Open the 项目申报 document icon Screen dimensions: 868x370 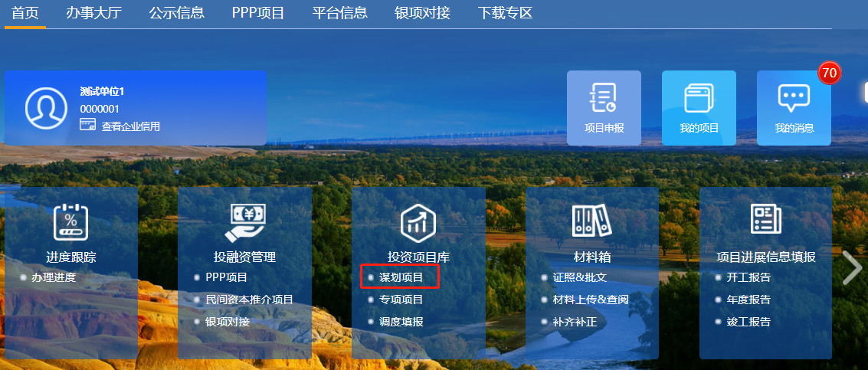click(604, 98)
